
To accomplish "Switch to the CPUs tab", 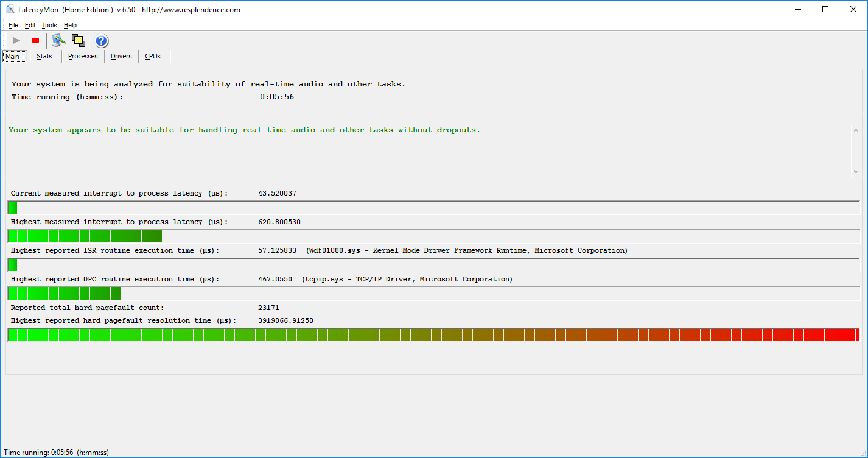I will click(x=153, y=57).
